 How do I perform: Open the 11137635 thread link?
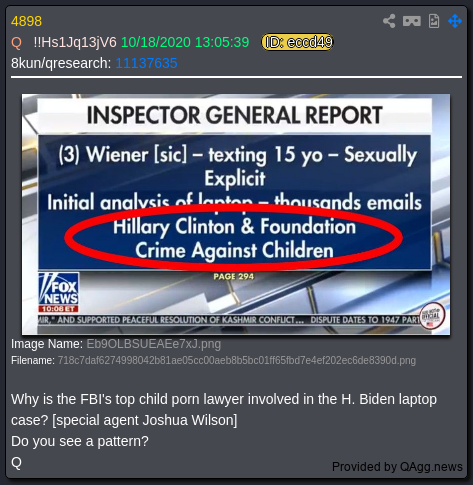point(146,63)
